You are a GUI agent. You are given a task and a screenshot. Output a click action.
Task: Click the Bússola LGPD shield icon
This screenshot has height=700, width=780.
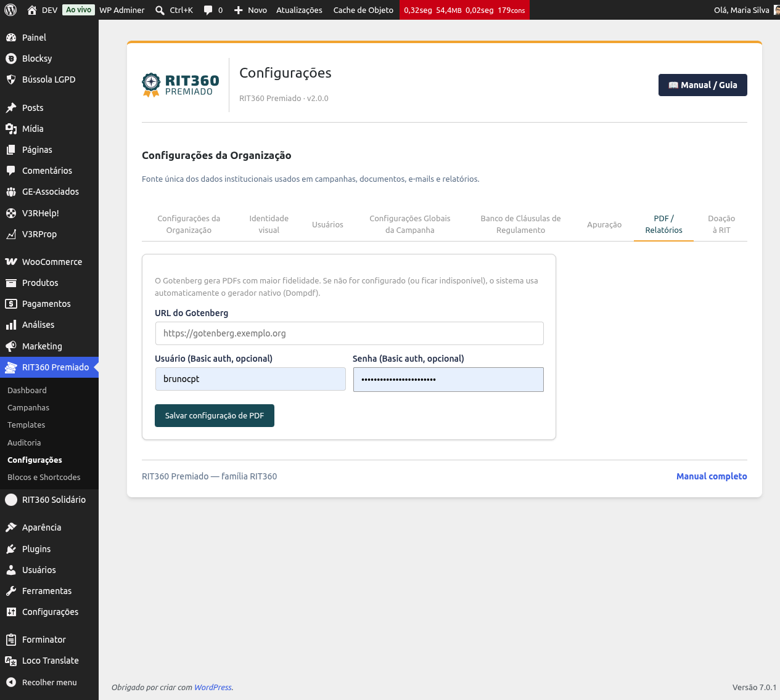pos(11,79)
